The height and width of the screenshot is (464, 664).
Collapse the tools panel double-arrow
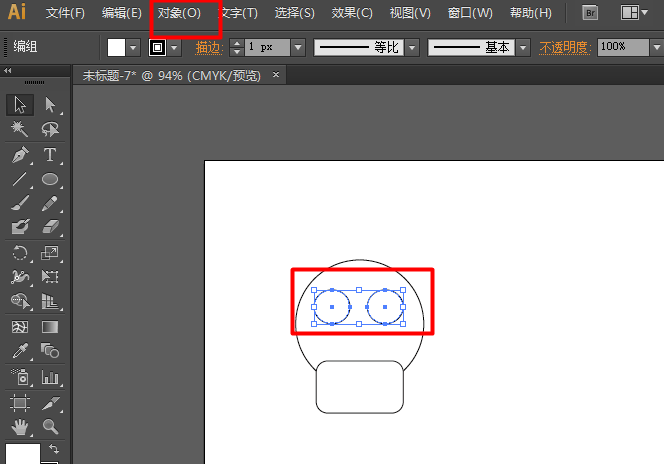[8, 71]
